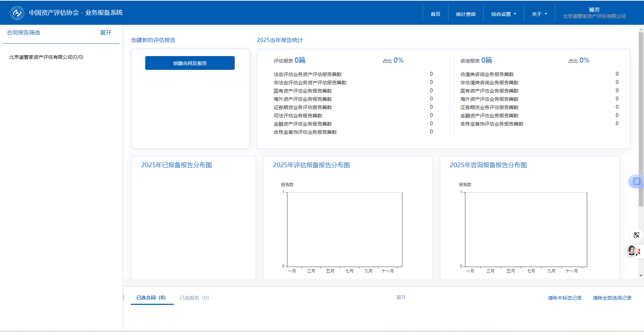
Task: Click the 创建合同及报告 button
Action: click(x=190, y=63)
